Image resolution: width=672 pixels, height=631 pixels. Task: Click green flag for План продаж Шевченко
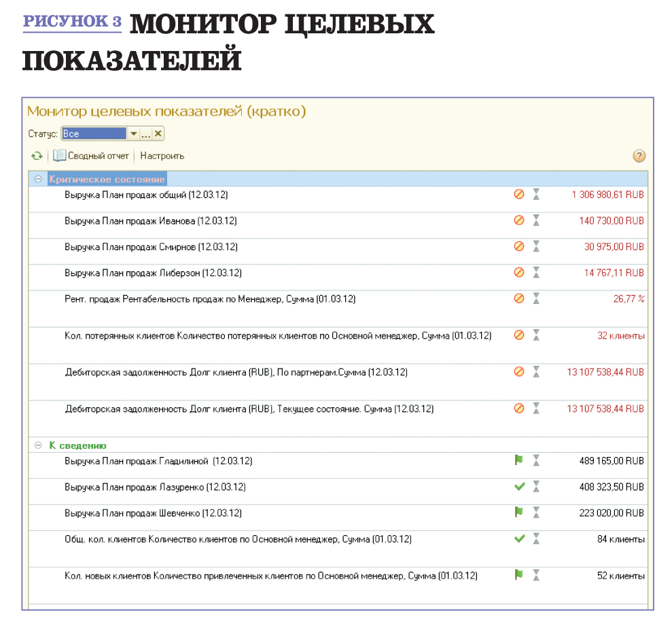518,512
